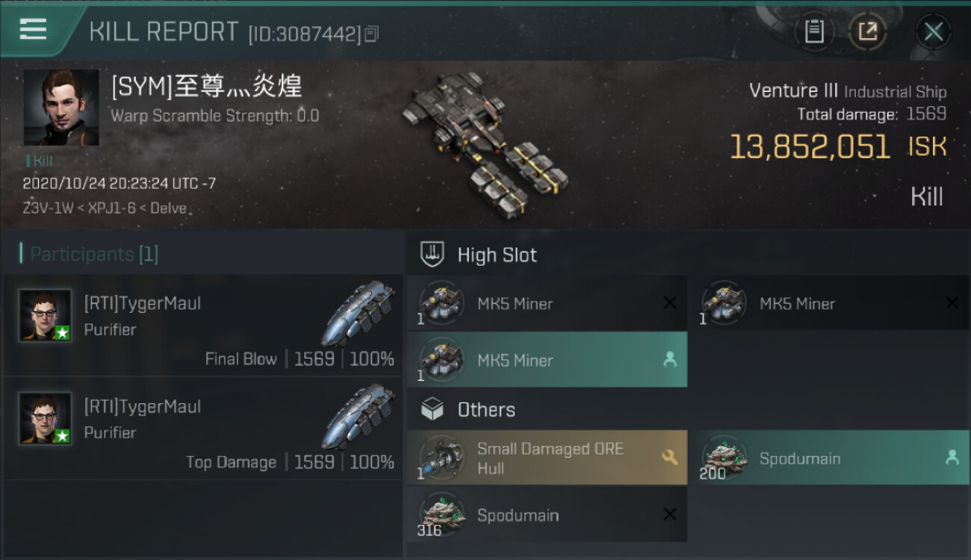Select the Small Damaged ORE Hull item

click(547, 458)
